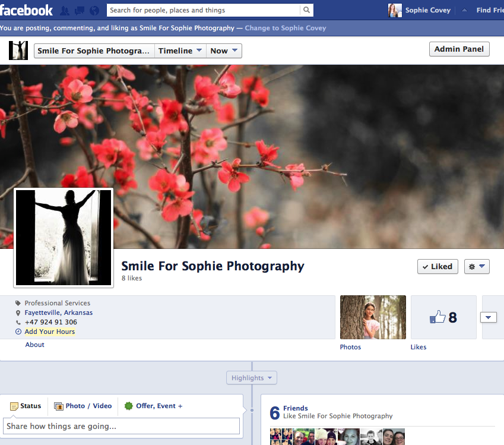
Task: Click the last friend photo in Friends row
Action: point(394,437)
